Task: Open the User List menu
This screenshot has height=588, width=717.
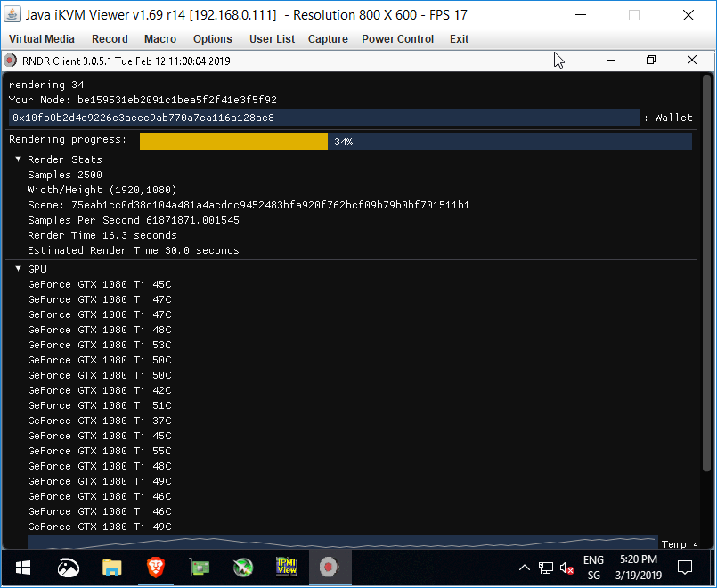Action: 272,39
